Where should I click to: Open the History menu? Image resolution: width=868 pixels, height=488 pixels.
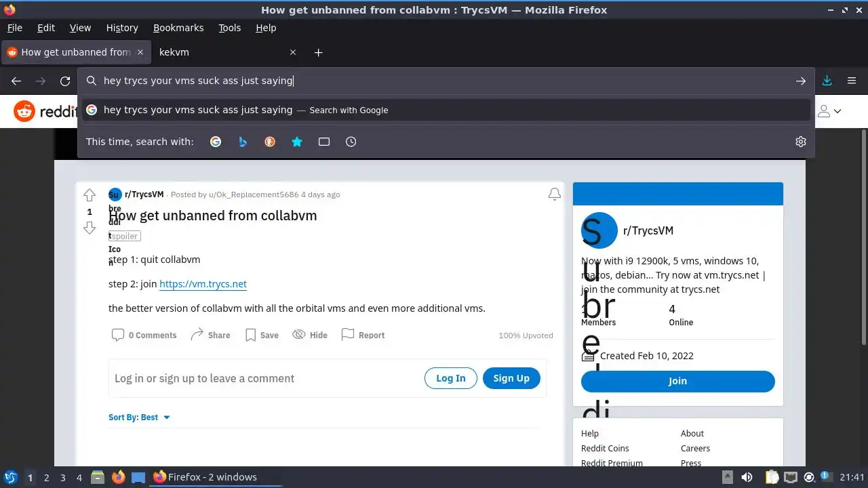tap(122, 28)
